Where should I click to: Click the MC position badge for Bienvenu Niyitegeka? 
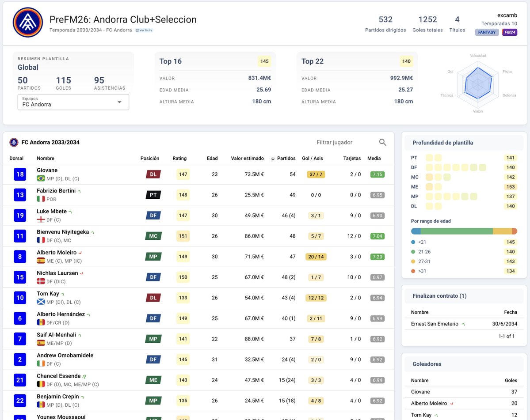(x=153, y=236)
